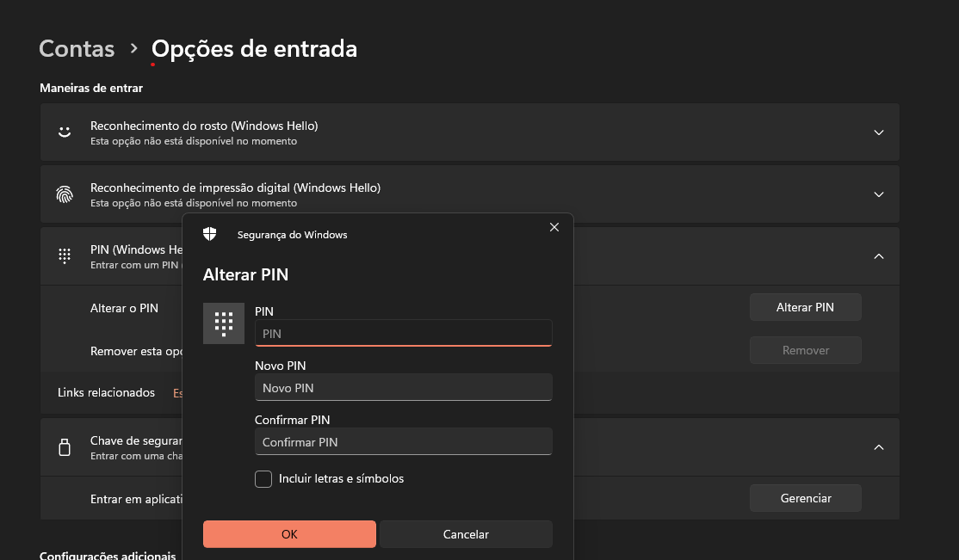Image resolution: width=959 pixels, height=560 pixels.
Task: Click the Configurações adicionais heading
Action: 108,555
